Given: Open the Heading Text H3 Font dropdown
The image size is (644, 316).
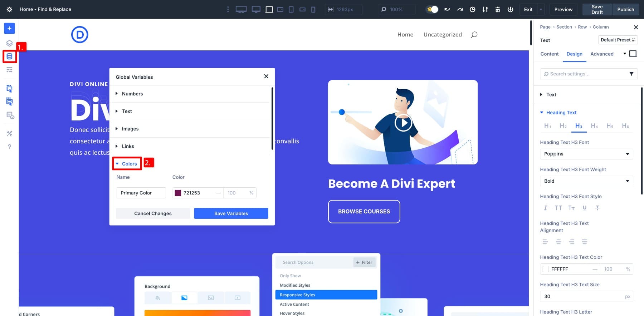Looking at the screenshot, I should [586, 154].
